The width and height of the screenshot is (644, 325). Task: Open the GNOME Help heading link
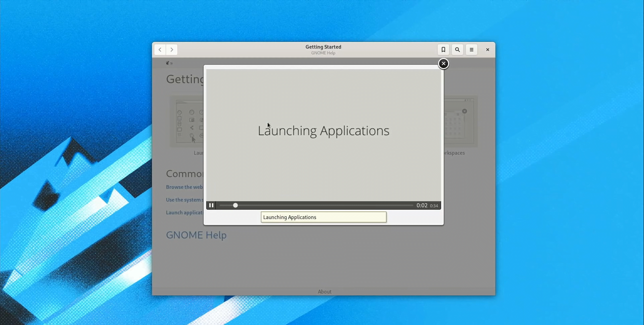pyautogui.click(x=196, y=235)
